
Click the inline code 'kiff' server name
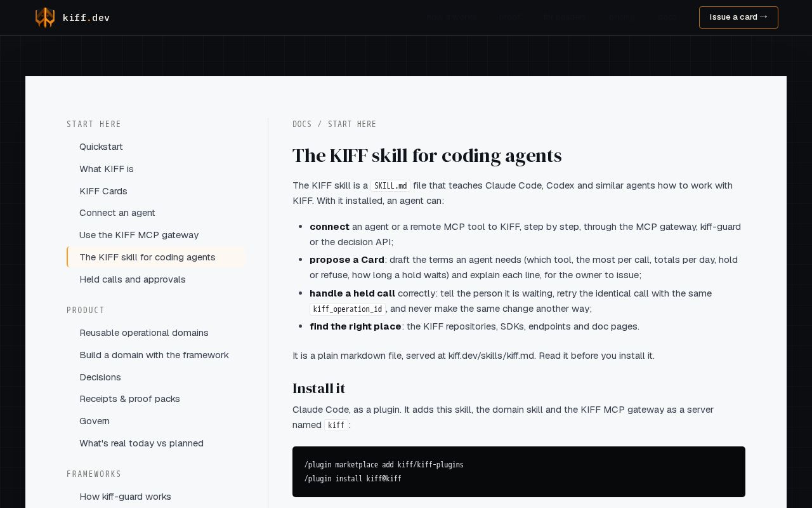coord(336,425)
